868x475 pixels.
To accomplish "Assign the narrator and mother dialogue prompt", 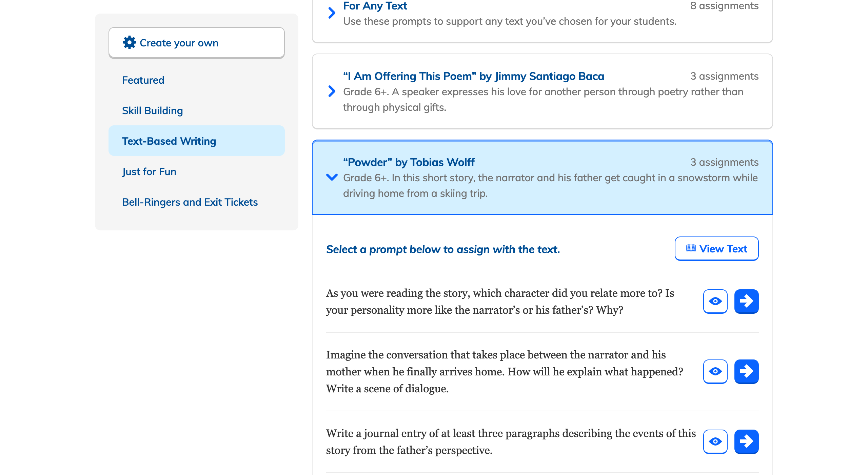I will point(746,371).
